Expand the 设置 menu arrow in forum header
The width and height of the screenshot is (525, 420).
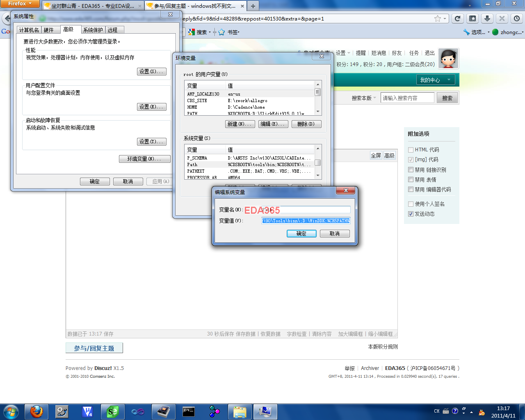(349, 53)
